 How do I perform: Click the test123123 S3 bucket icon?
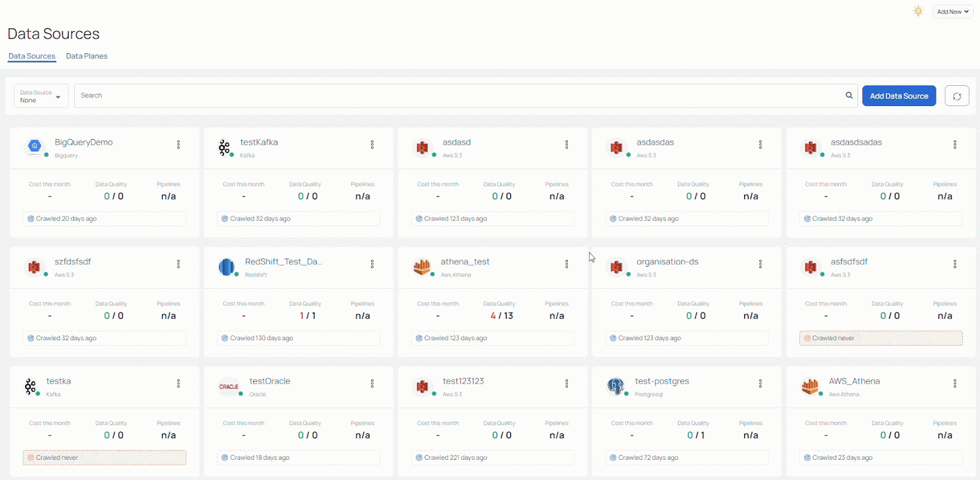(x=422, y=386)
